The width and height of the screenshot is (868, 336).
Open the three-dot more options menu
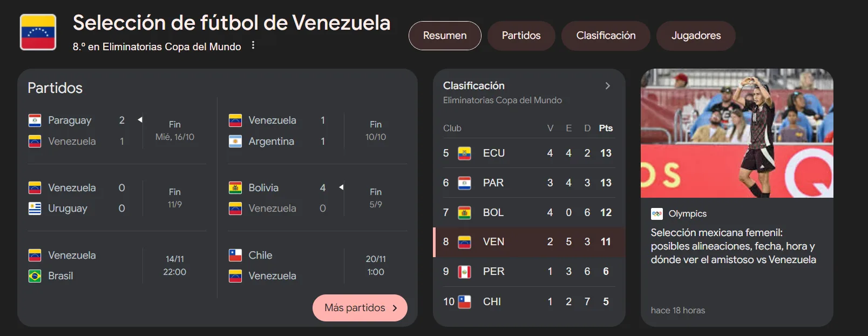click(x=253, y=46)
